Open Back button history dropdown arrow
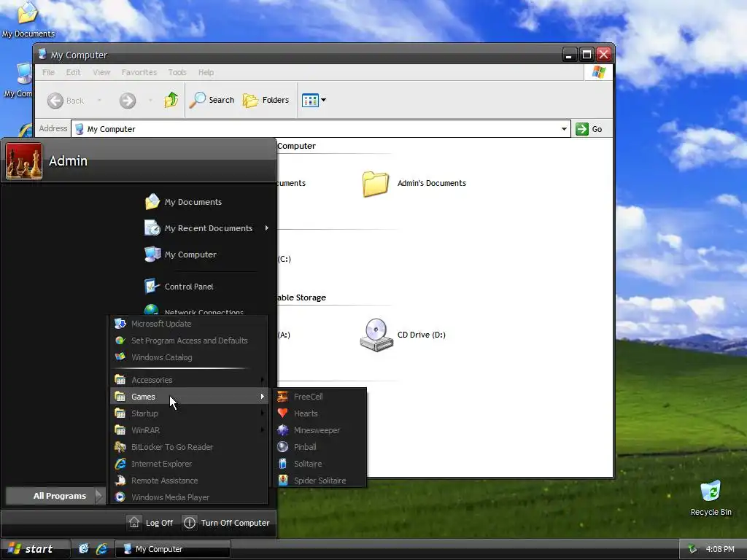Viewport: 747px width, 560px height. click(99, 101)
